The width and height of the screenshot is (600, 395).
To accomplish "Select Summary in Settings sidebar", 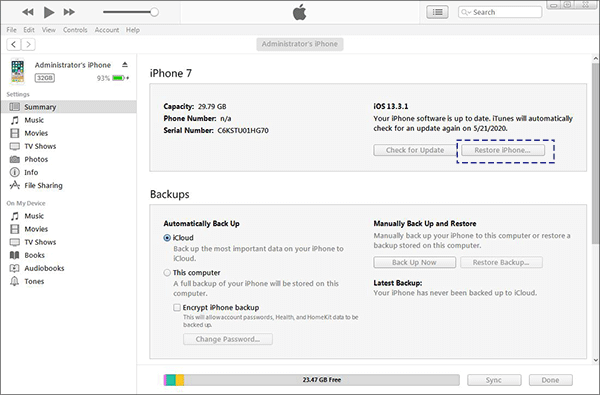I will pos(69,107).
